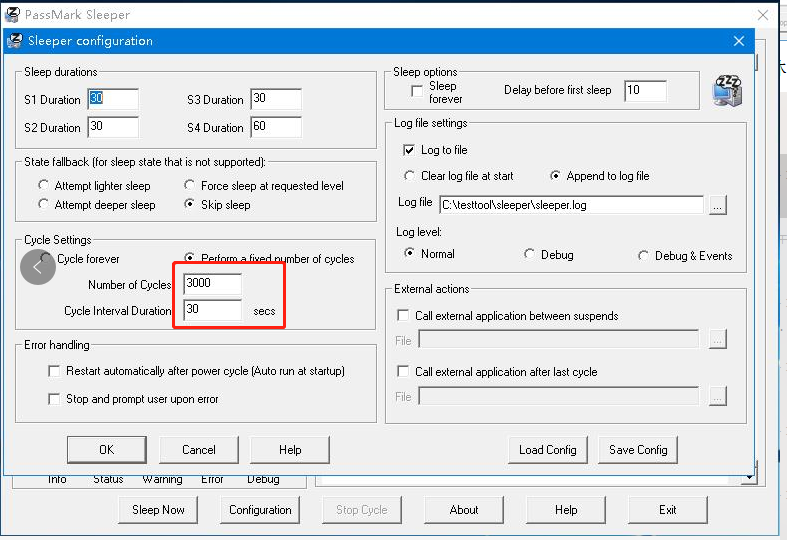Image resolution: width=787 pixels, height=540 pixels.
Task: Click the sleeping computer ZZZ icon
Action: 726,90
